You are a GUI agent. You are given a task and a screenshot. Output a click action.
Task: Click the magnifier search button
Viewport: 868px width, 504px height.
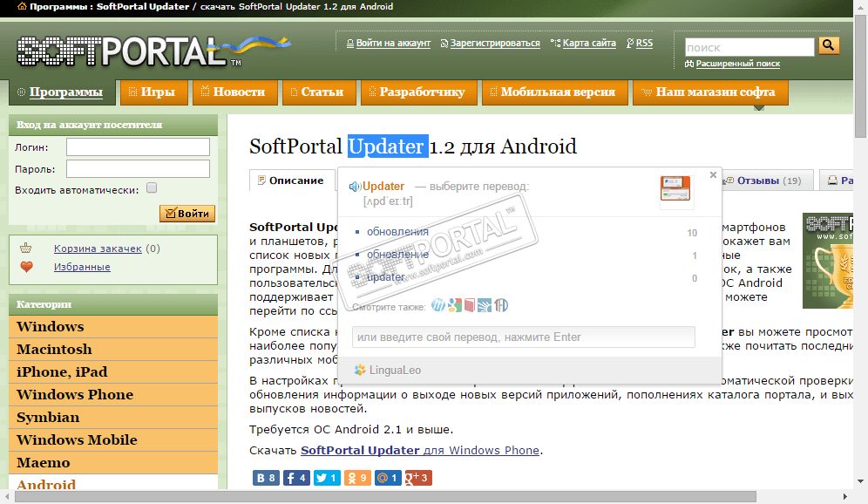(x=828, y=45)
